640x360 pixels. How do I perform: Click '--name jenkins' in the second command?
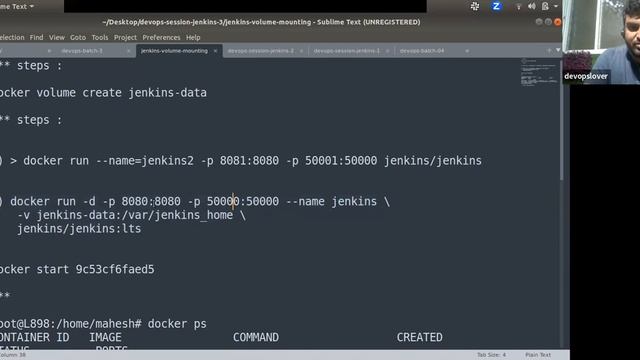coord(331,202)
